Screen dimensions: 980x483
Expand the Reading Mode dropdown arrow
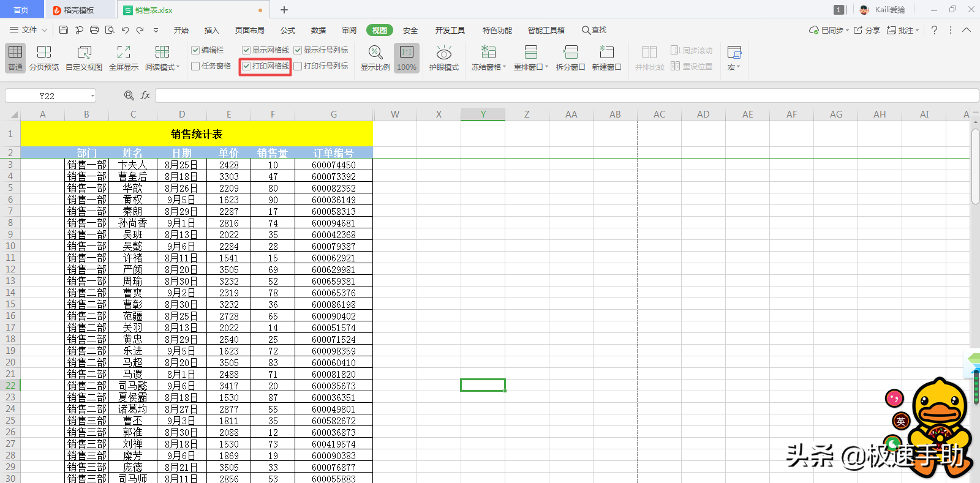coord(178,67)
